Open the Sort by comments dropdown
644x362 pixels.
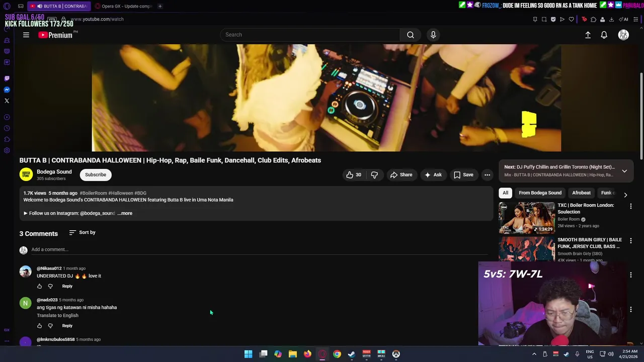[82, 232]
